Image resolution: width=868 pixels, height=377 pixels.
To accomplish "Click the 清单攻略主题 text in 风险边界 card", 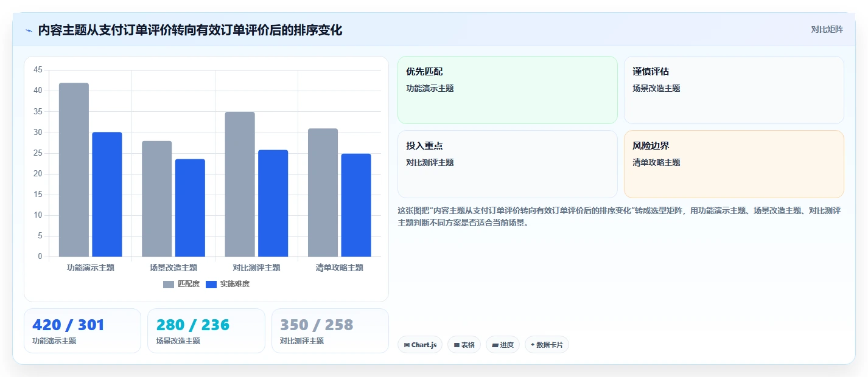I will pos(657,162).
